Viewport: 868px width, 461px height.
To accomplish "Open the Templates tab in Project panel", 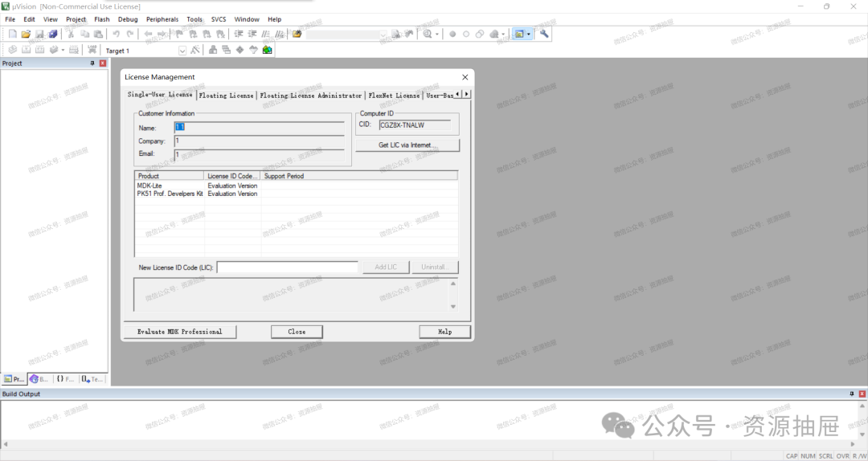I will [92, 379].
